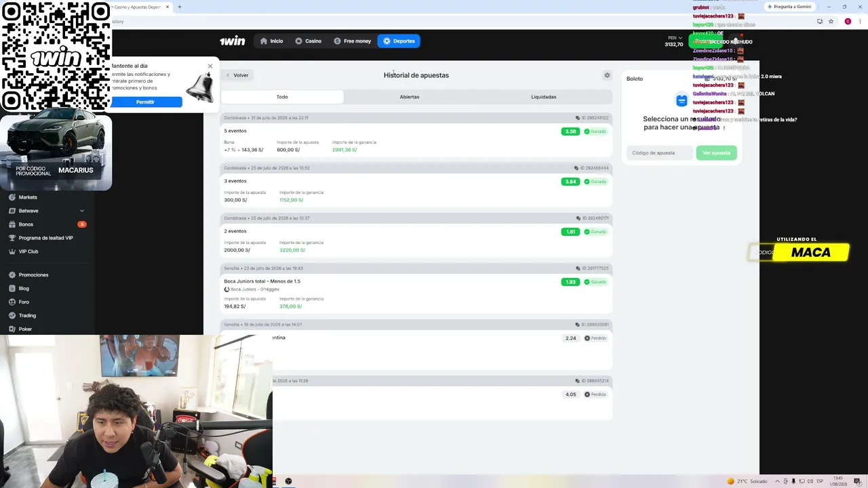Copy bet ID 291777525
Viewport: 868px width, 488px height.
coord(578,268)
